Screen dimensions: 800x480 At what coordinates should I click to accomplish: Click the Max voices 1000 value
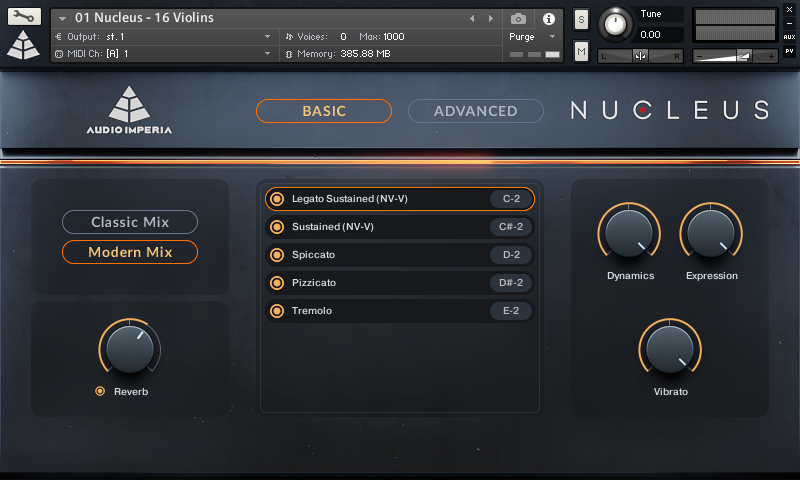coord(394,37)
